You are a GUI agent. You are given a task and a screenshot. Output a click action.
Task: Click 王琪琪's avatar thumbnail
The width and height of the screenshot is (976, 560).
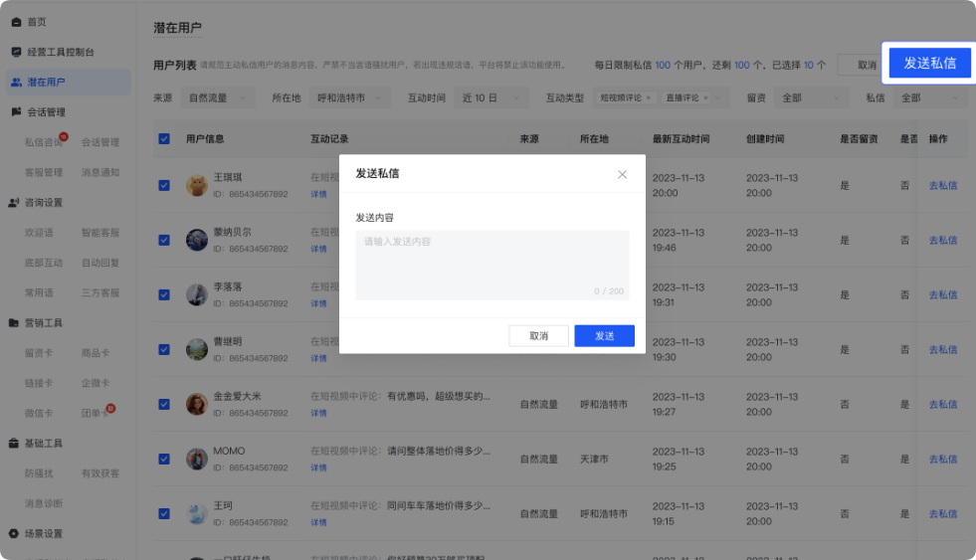click(197, 185)
